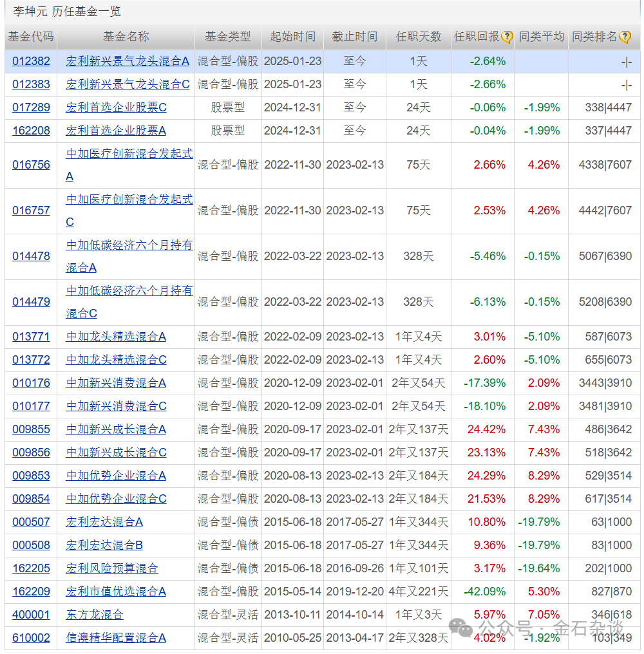644x654 pixels.
Task: Open fund code 014478 link
Action: point(32,256)
